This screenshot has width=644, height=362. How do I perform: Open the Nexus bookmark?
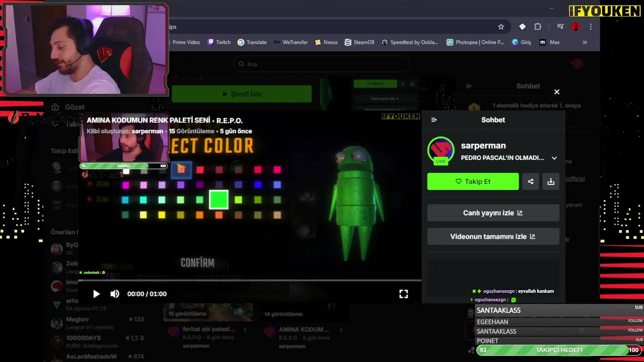(326, 42)
